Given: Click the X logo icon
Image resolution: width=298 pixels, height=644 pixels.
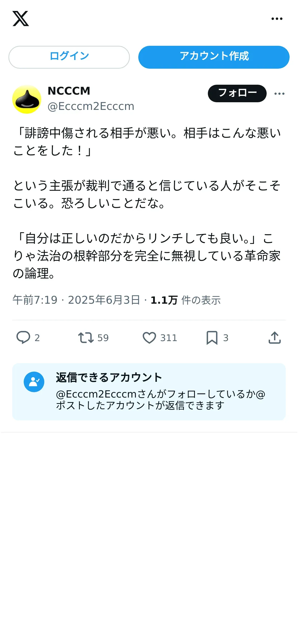Looking at the screenshot, I should click(21, 19).
